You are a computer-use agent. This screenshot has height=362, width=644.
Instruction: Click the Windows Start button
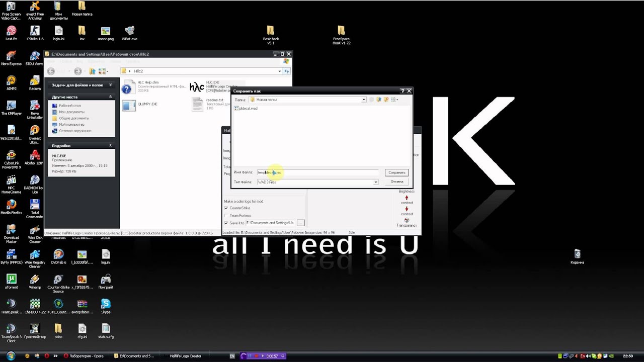(11, 356)
